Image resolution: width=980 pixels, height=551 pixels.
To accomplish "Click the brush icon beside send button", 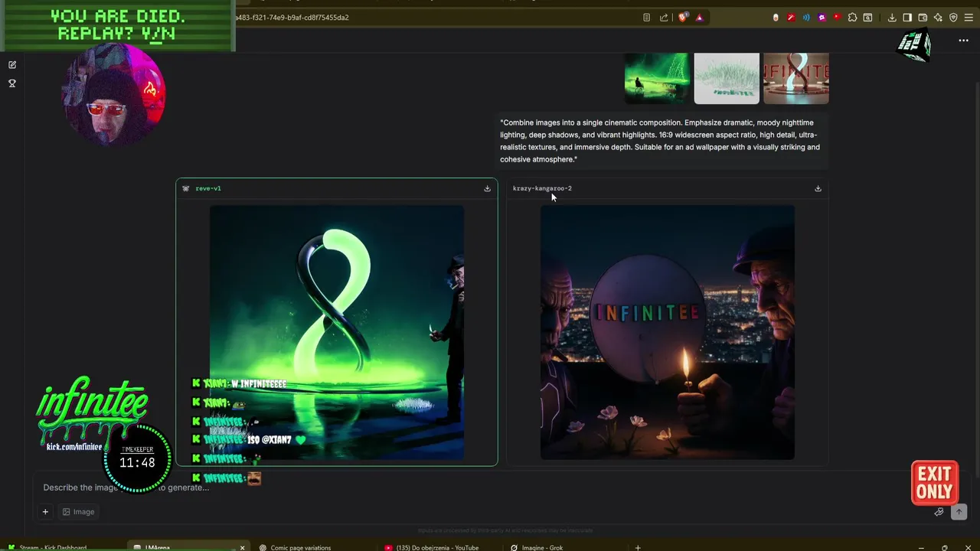I will coord(939,512).
